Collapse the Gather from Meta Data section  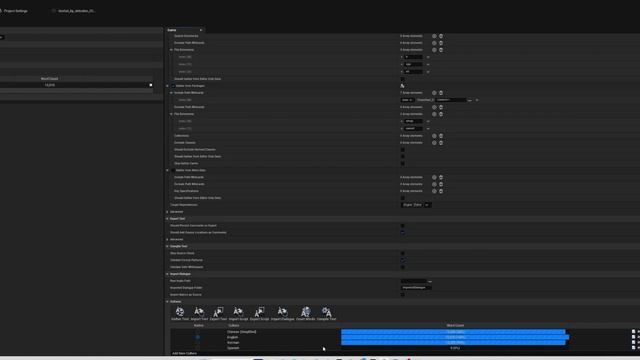(x=167, y=170)
